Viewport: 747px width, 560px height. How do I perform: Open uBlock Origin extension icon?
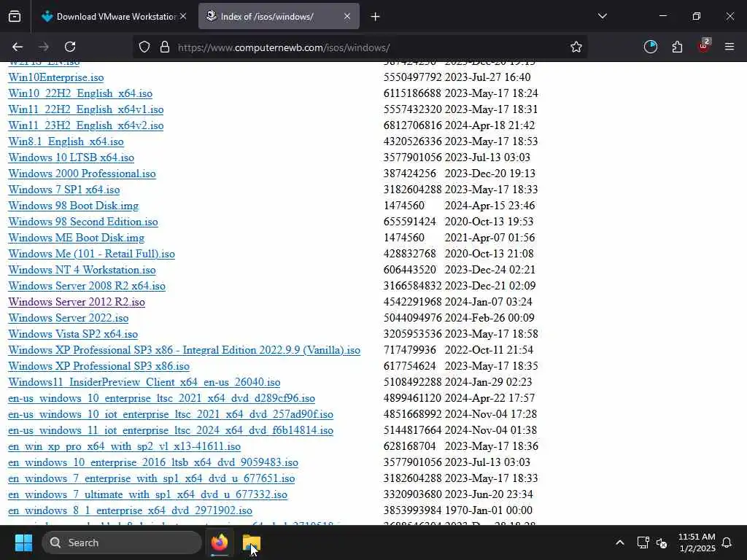coord(704,46)
